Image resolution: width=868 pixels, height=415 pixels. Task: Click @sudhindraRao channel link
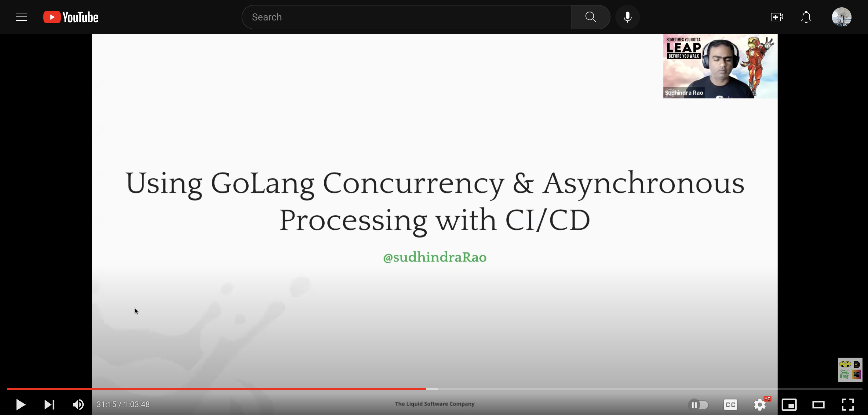(x=434, y=257)
